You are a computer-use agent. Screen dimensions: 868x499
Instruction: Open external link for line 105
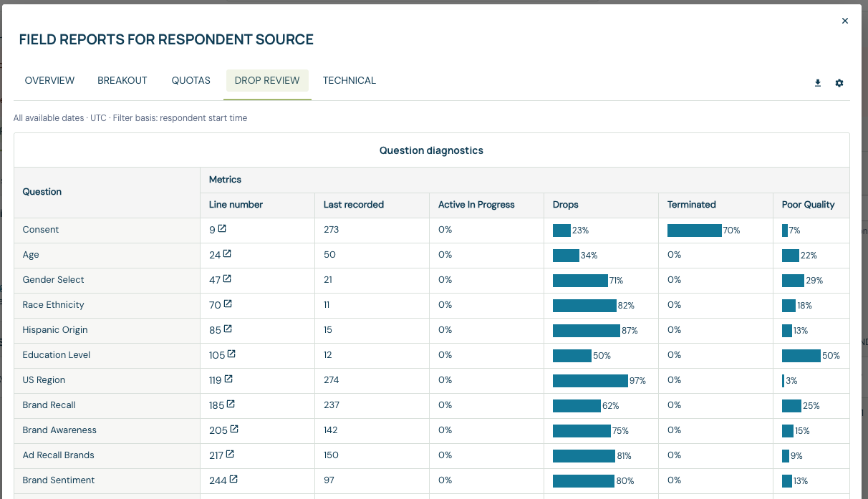point(231,354)
